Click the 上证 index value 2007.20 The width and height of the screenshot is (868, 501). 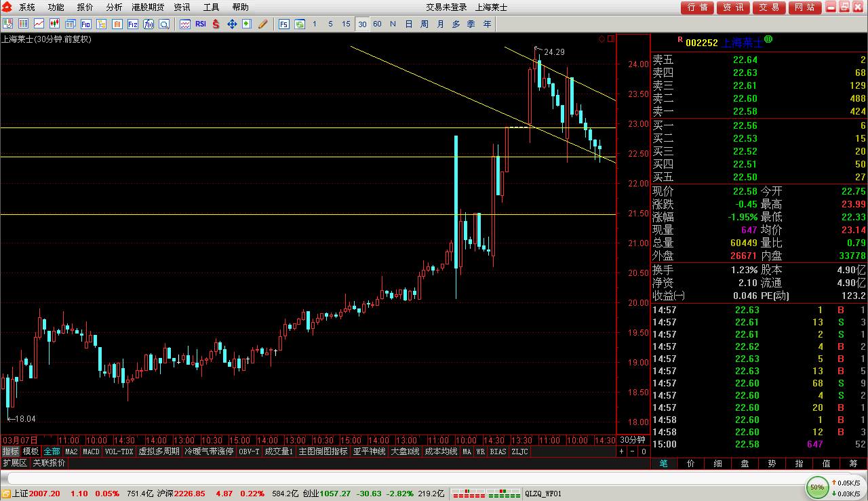point(45,494)
